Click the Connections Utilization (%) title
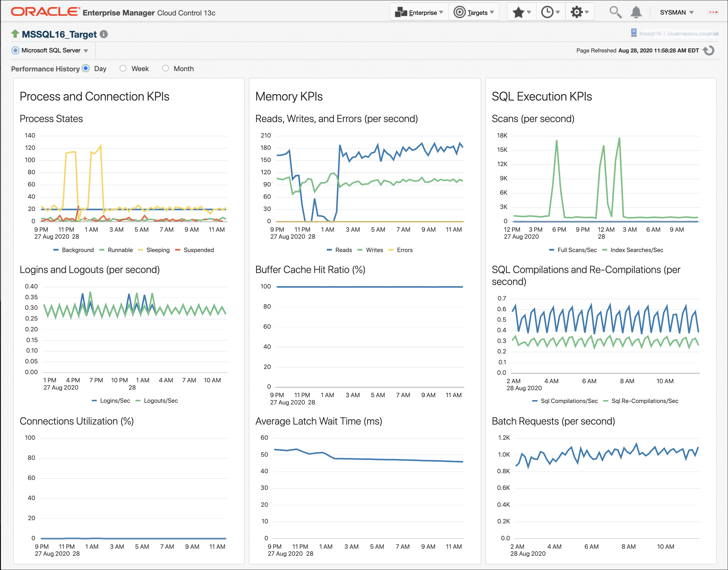The image size is (728, 570). 77,421
